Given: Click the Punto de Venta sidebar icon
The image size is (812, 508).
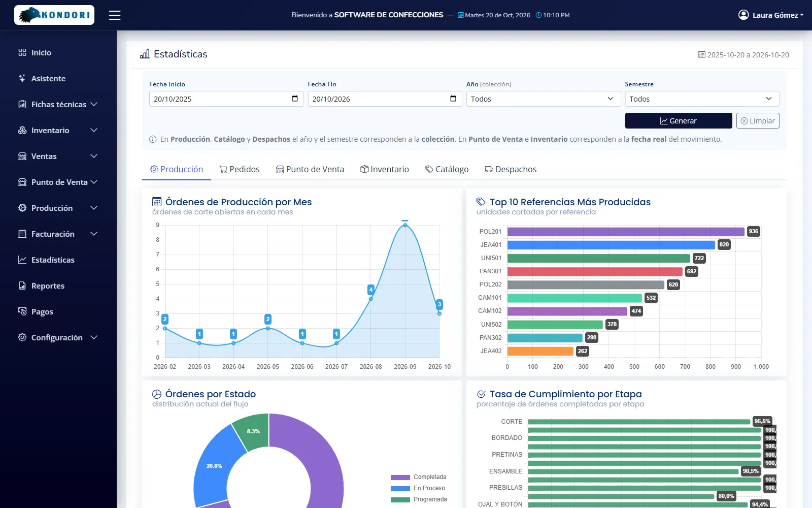Looking at the screenshot, I should coord(22,182).
